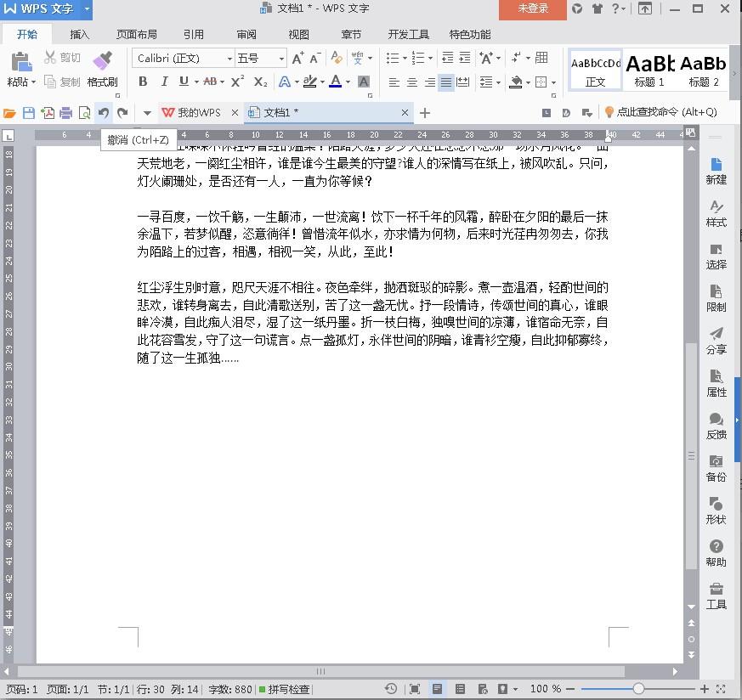The height and width of the screenshot is (700, 742).
Task: Open the 形状 (Shapes) sidebar panel
Action: click(x=716, y=511)
